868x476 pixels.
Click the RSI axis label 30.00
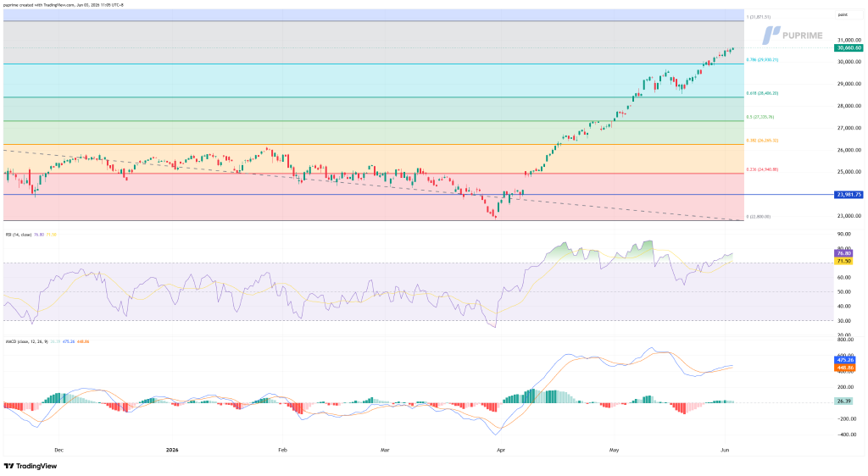pos(843,321)
